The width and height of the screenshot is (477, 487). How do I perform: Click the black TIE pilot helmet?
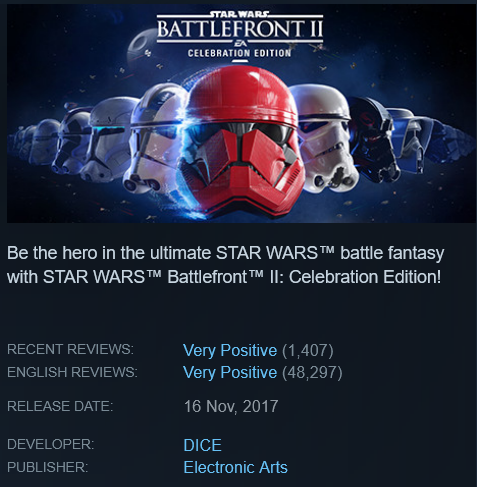(x=373, y=140)
